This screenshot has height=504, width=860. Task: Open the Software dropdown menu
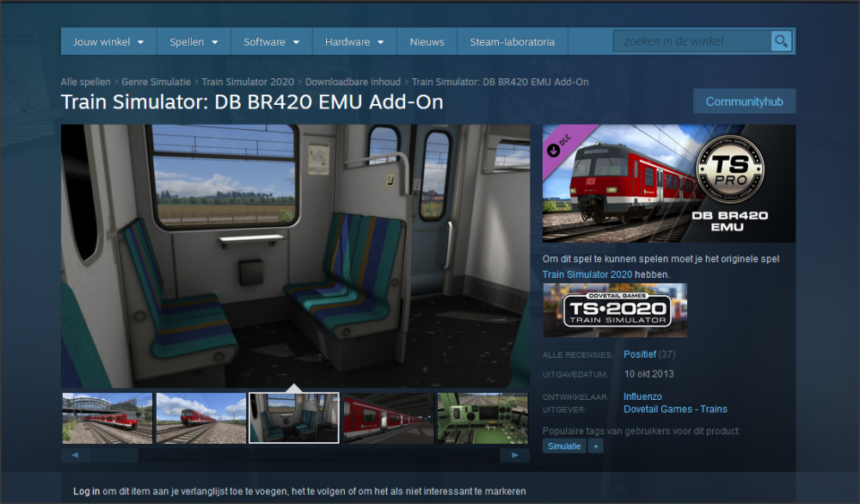[271, 40]
